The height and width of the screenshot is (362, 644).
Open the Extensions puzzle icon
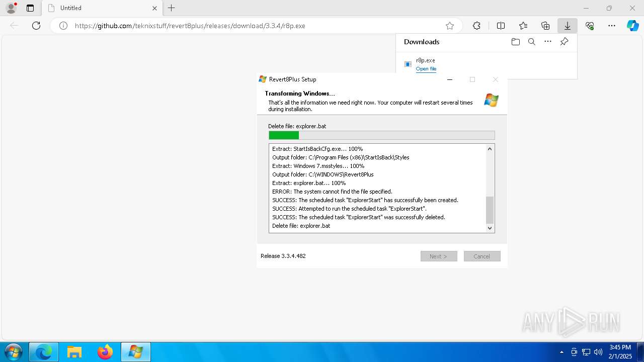(476, 26)
